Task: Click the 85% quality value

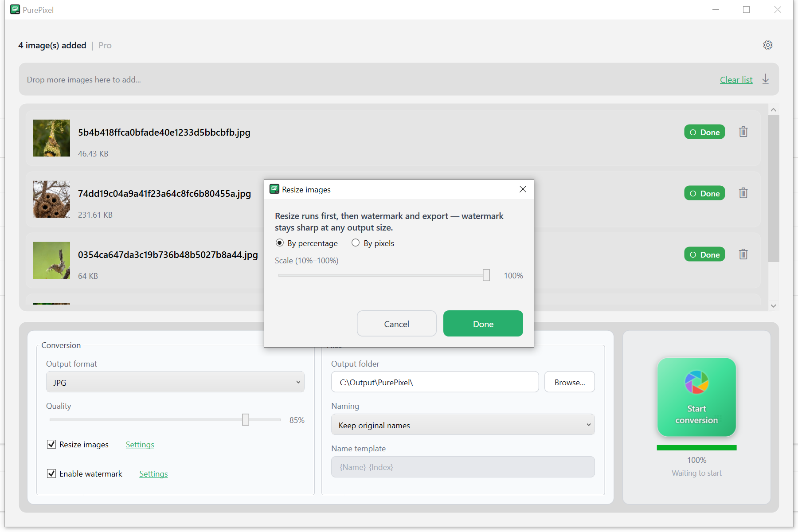Action: pyautogui.click(x=297, y=420)
